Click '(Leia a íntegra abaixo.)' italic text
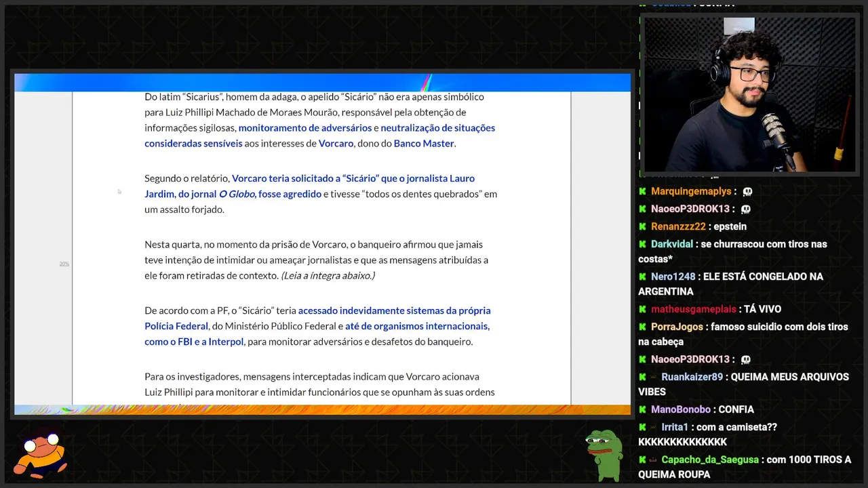Screen dimensions: 868x488 328,275
